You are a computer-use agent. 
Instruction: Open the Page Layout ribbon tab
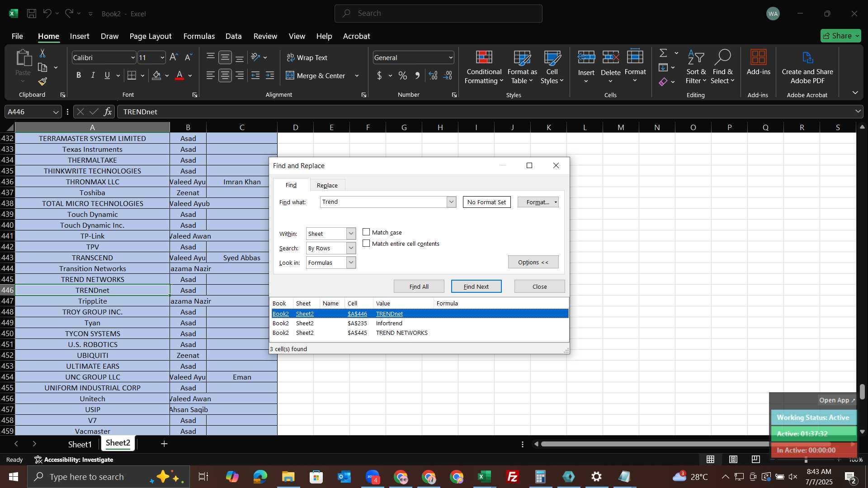[150, 36]
